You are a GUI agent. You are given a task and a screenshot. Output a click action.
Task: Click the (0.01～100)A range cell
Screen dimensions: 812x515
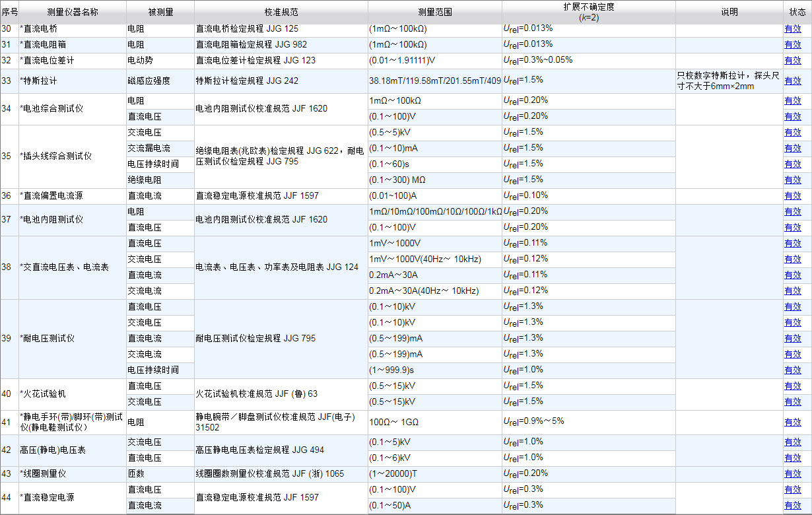[434, 196]
